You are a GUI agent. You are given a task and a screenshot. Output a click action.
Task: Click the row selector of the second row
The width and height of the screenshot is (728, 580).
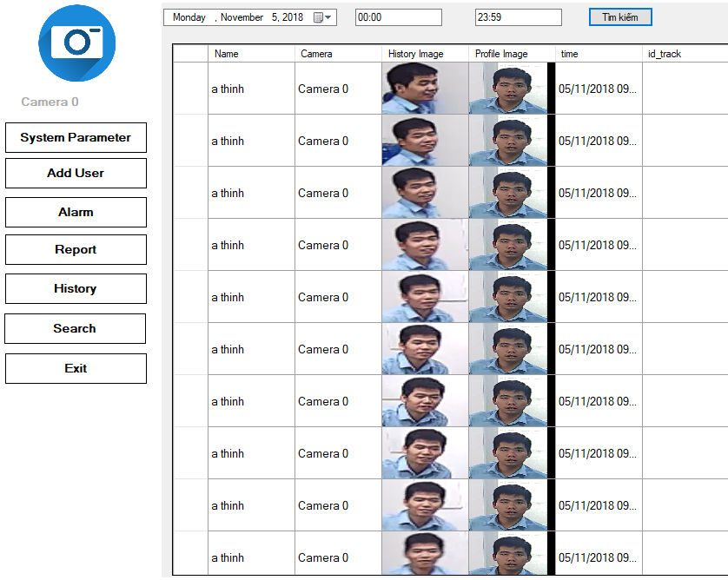190,141
